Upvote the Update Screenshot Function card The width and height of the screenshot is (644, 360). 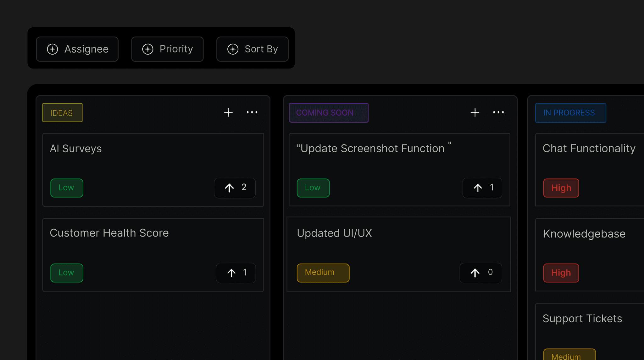click(x=482, y=188)
